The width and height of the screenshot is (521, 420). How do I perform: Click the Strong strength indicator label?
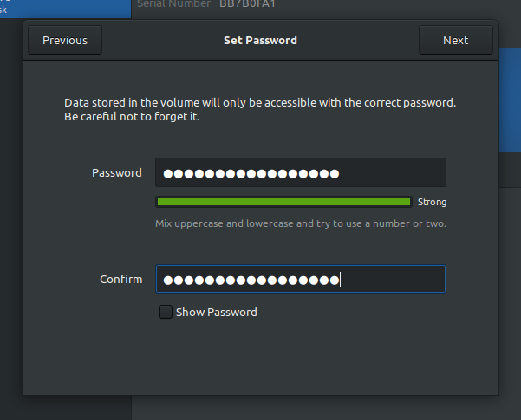point(432,202)
